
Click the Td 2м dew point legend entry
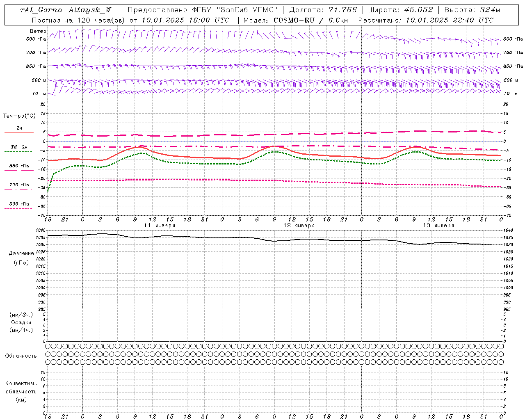coord(19,147)
